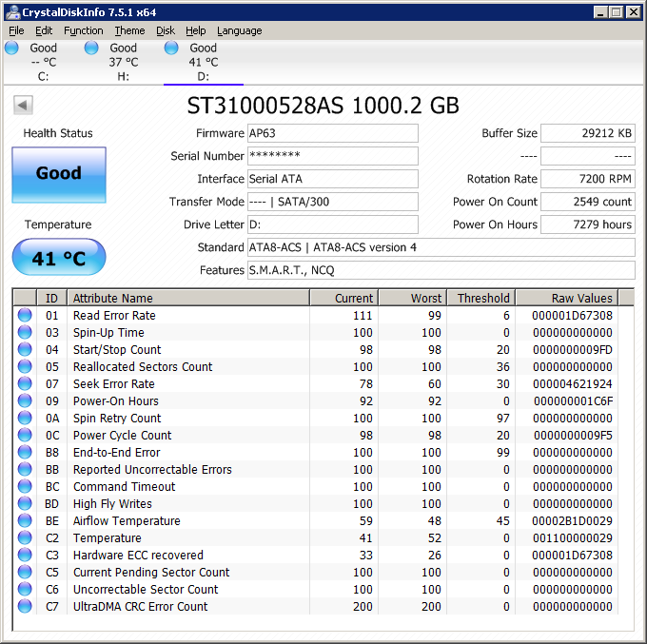Click status orb for UltraDMA CRC Error Count
647x644 pixels.
[25, 607]
